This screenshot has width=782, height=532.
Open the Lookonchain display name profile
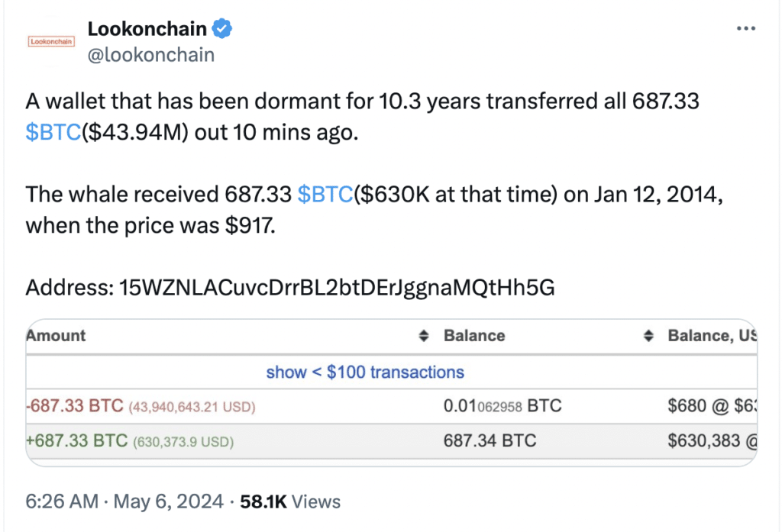(147, 30)
